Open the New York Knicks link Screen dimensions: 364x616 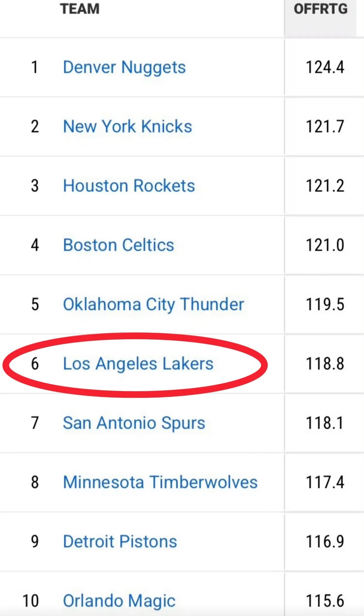(x=127, y=126)
